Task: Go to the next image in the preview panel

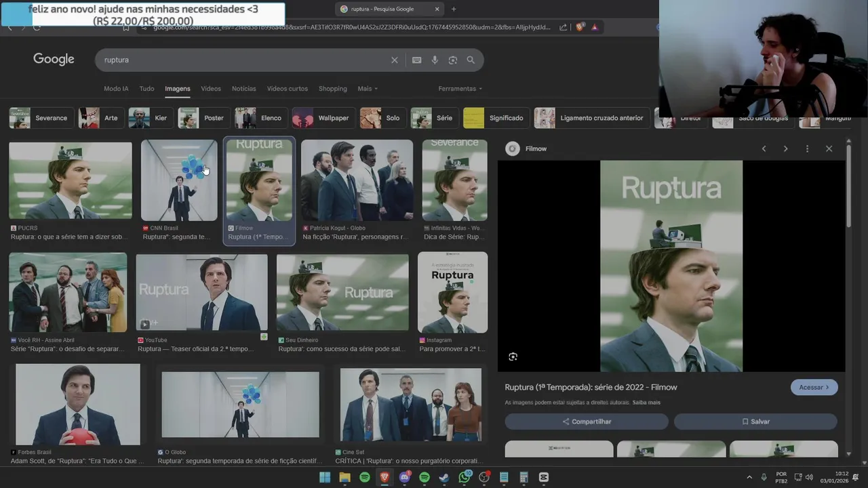Action: coord(785,148)
